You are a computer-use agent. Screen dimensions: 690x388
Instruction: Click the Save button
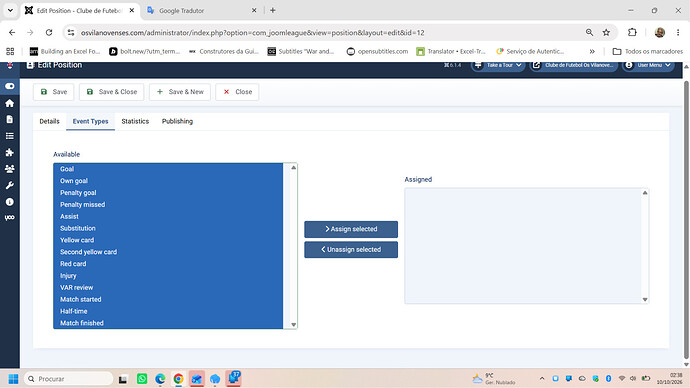(54, 92)
